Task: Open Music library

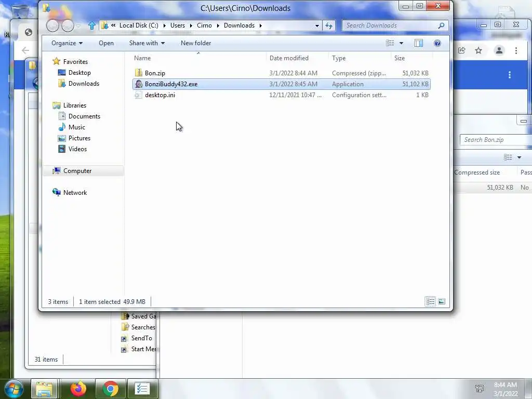Action: [x=77, y=127]
